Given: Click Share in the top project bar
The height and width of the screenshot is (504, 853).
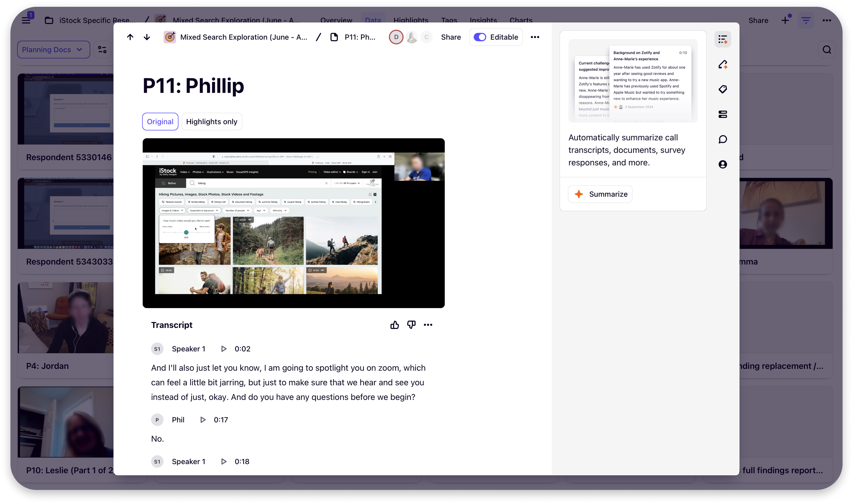Looking at the screenshot, I should (758, 20).
